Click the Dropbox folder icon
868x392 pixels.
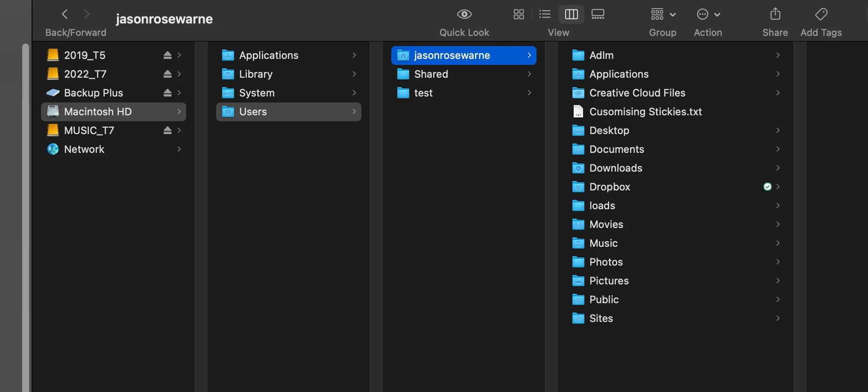coord(578,187)
